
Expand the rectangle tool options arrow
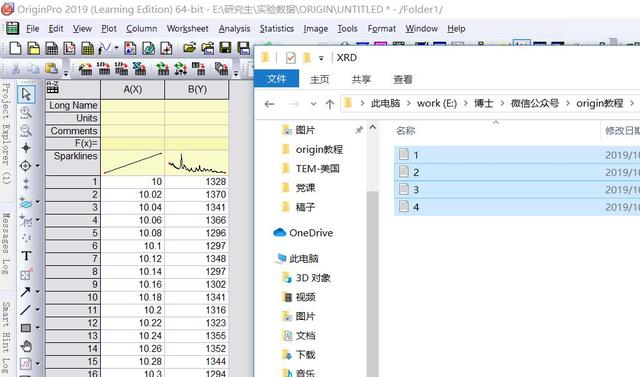click(x=38, y=328)
